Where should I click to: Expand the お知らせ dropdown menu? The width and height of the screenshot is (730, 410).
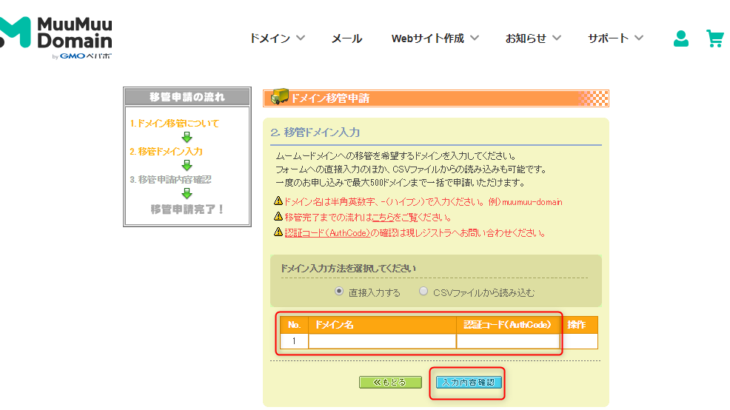pos(533,38)
